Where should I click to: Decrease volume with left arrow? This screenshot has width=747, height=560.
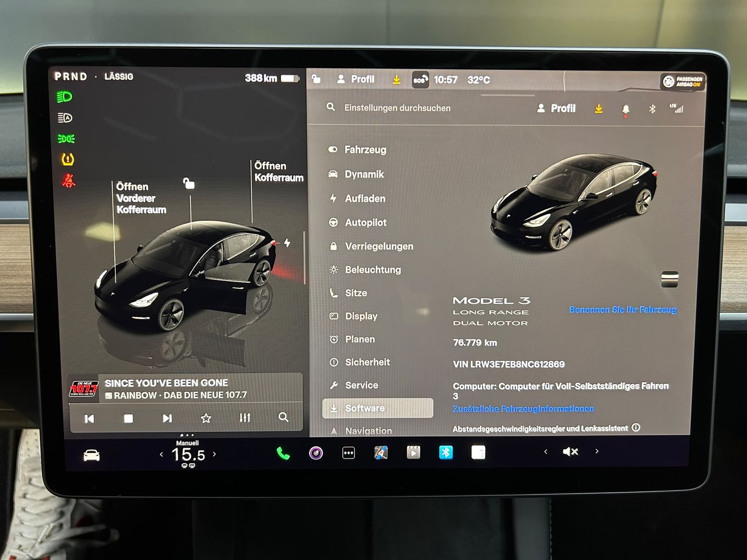(545, 451)
